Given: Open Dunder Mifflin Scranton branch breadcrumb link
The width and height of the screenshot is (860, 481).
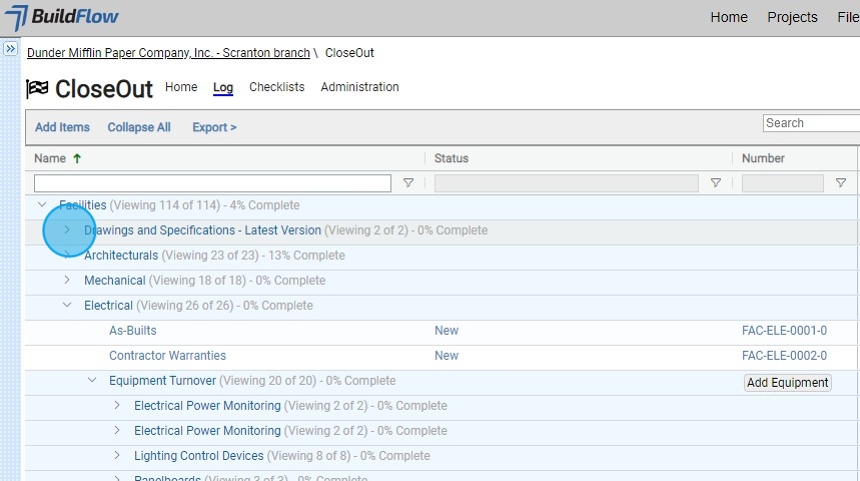Looking at the screenshot, I should (168, 53).
